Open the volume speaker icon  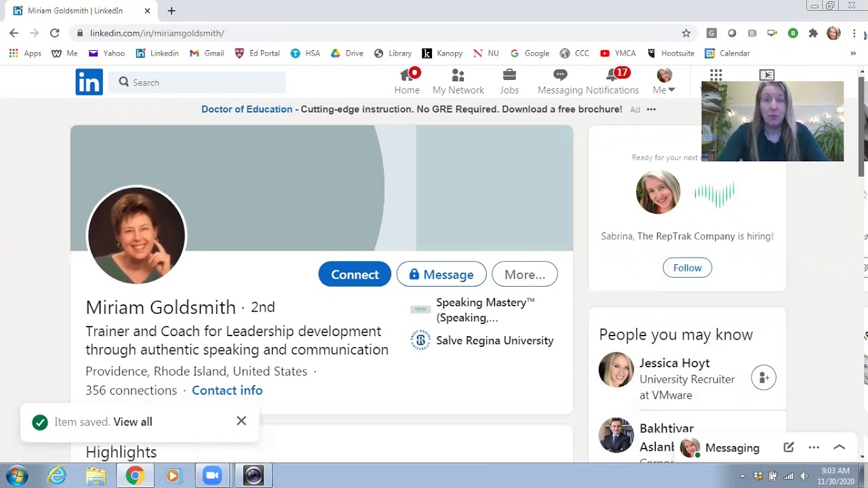tap(804, 476)
